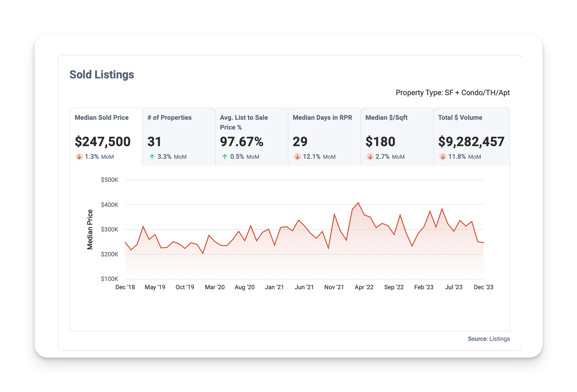Image resolution: width=577 pixels, height=392 pixels.
Task: Click the Jun '21 x-axis label
Action: [x=304, y=287]
